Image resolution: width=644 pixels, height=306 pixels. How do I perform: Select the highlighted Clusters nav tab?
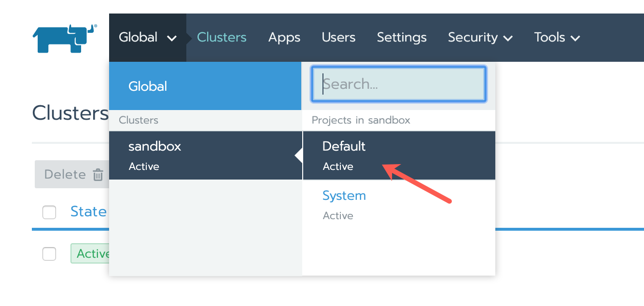pyautogui.click(x=222, y=38)
